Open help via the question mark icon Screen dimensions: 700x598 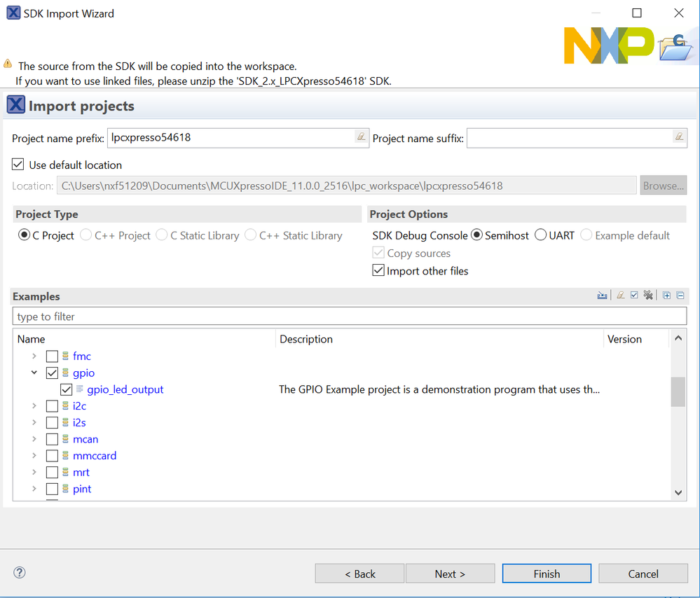[19, 573]
